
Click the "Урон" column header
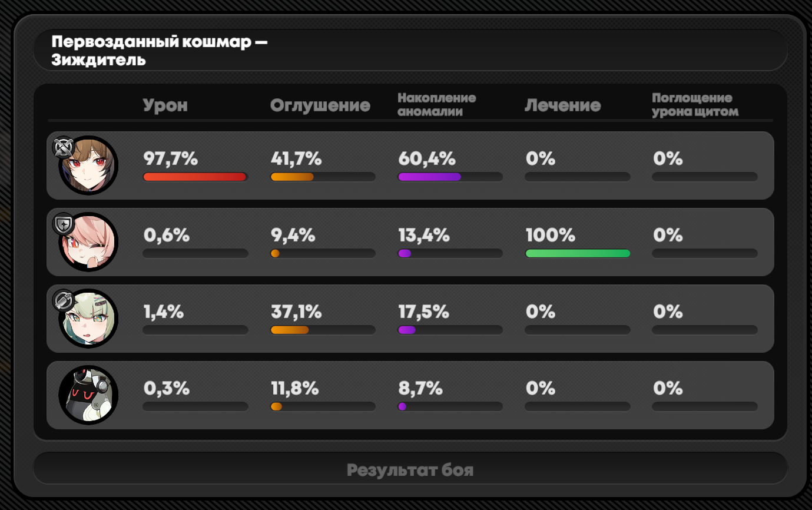coord(165,105)
